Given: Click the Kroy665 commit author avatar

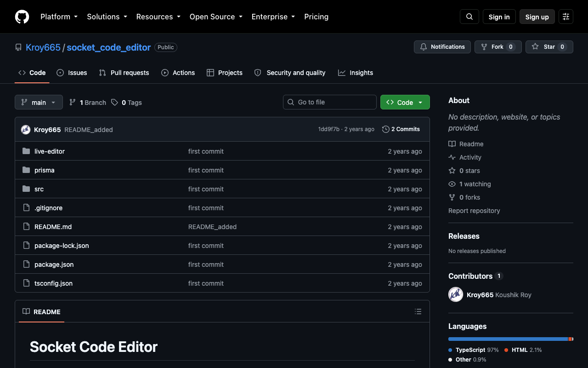Looking at the screenshot, I should tap(26, 130).
